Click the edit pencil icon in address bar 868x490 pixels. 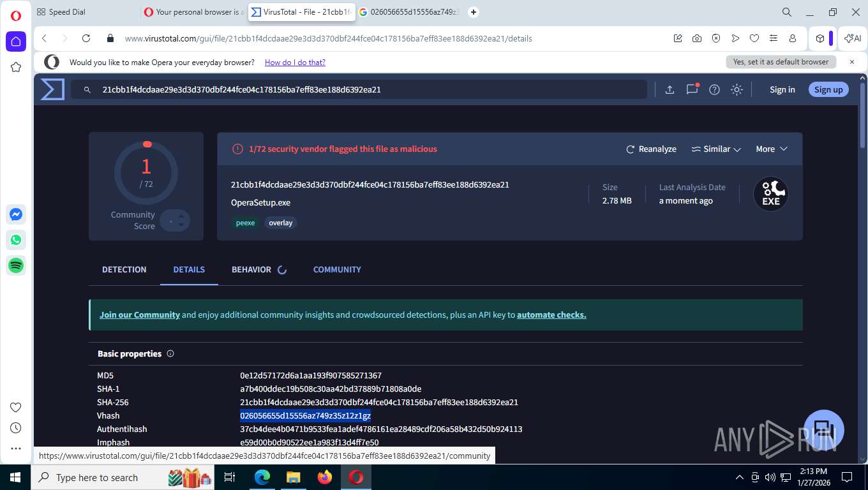click(x=678, y=38)
